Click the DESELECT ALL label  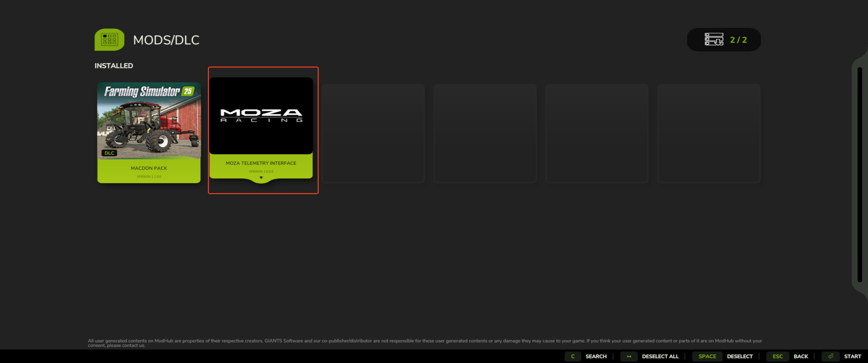pyautogui.click(x=660, y=356)
